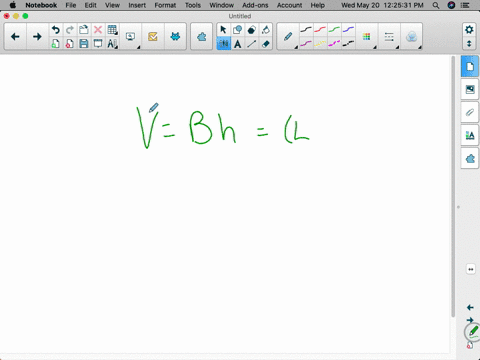
Task: Open the File menu
Action: click(x=71, y=5)
